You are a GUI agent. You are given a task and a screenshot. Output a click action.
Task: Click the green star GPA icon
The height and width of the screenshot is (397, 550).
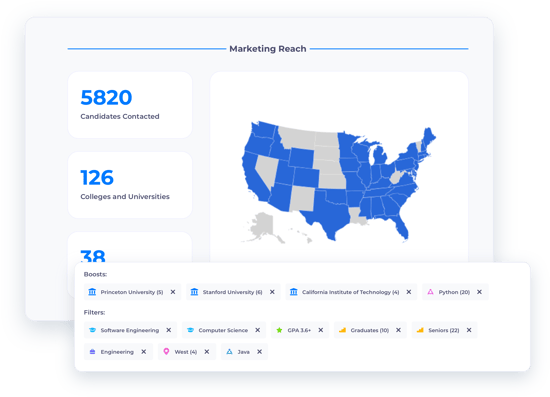tap(279, 330)
